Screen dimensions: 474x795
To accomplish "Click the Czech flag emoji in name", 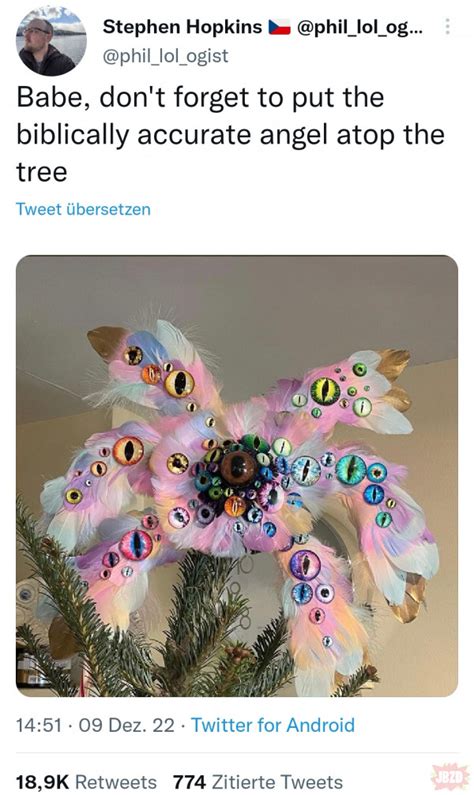I will coord(279,27).
